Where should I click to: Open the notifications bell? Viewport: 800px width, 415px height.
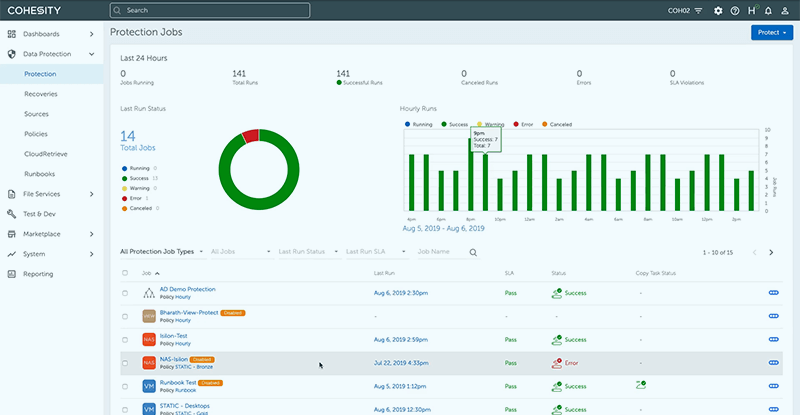click(x=768, y=11)
